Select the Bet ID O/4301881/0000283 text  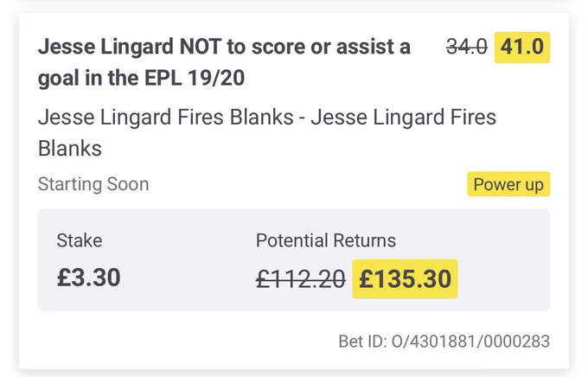point(444,342)
